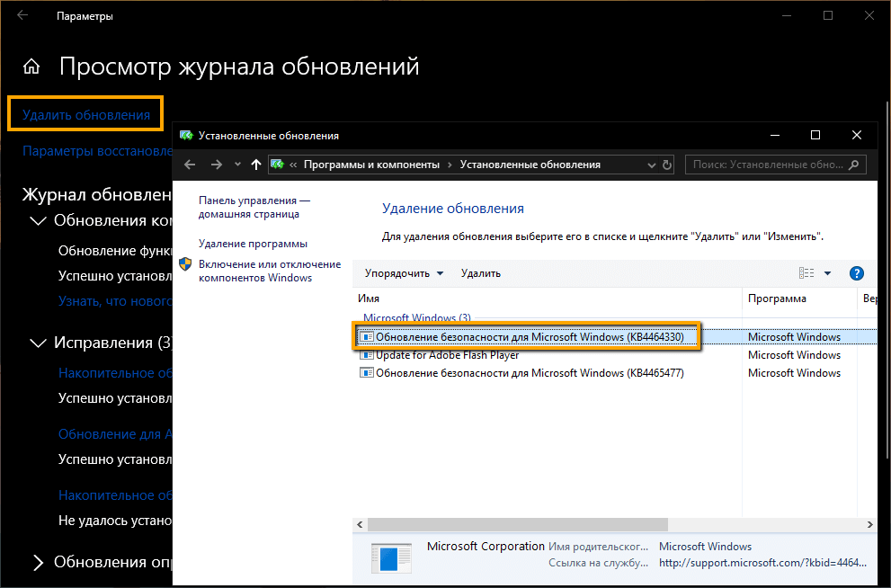Image resolution: width=891 pixels, height=588 pixels.
Task: Click the icon of KB4465477 update row
Action: point(367,373)
